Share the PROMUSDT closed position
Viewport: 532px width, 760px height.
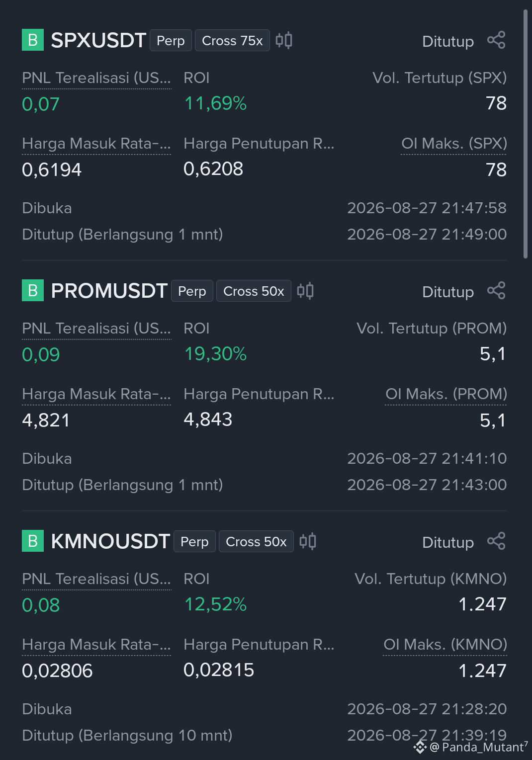[496, 291]
